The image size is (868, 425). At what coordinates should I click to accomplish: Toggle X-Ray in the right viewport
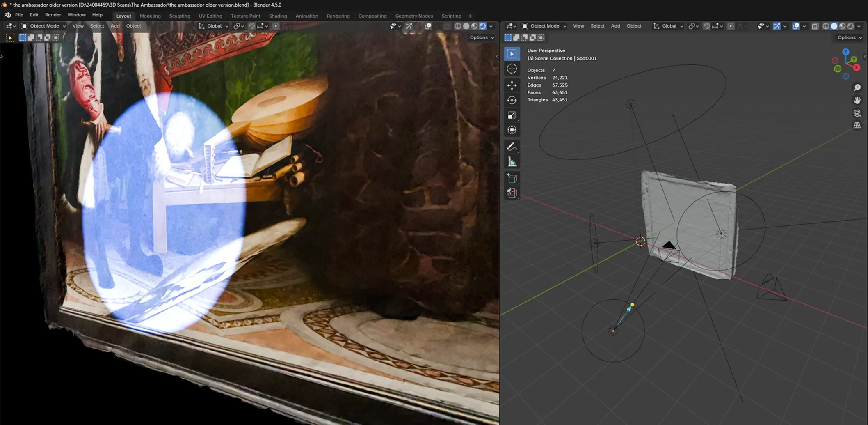click(x=815, y=26)
